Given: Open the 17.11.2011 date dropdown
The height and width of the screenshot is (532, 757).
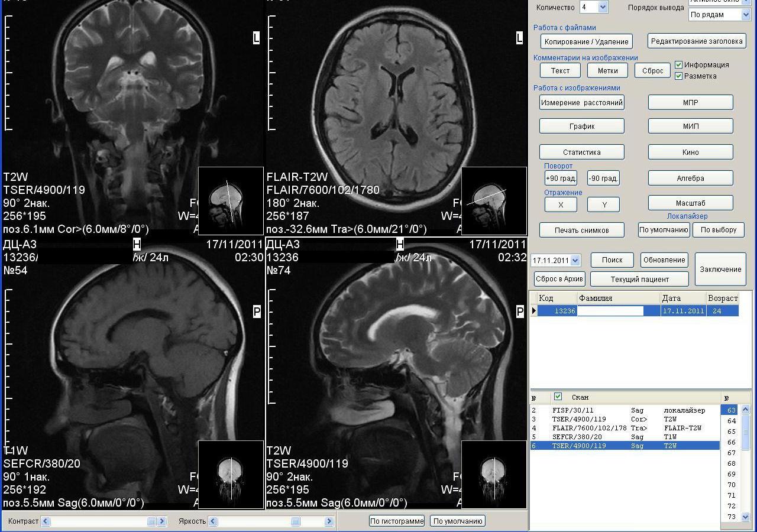Looking at the screenshot, I should 576,260.
